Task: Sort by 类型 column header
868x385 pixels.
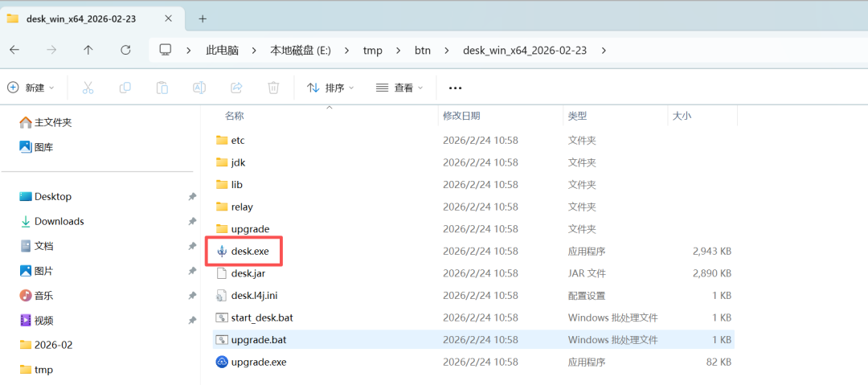Action: point(577,117)
